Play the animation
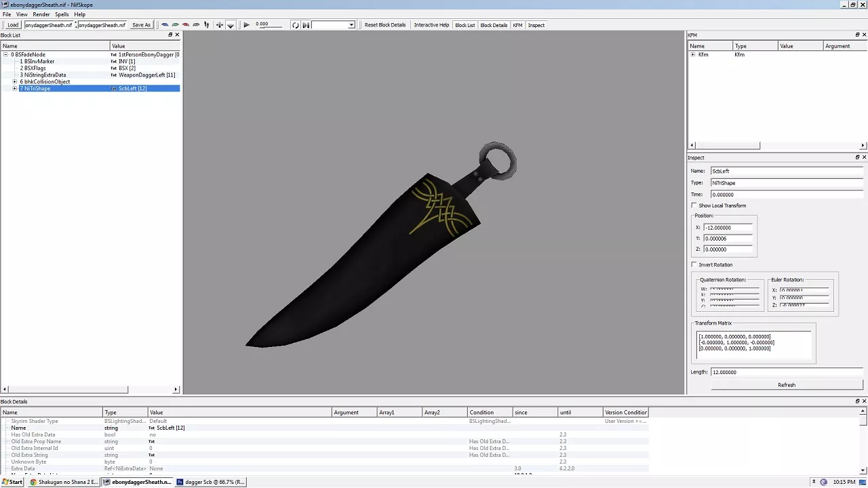Image resolution: width=868 pixels, height=488 pixels. click(x=246, y=25)
